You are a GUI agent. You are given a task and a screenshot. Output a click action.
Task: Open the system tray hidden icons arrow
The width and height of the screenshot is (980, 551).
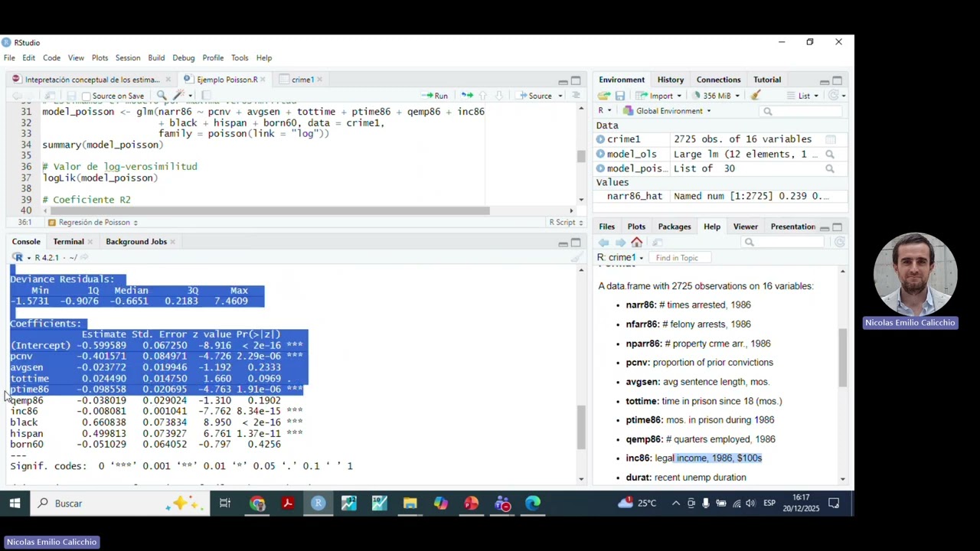click(x=675, y=504)
